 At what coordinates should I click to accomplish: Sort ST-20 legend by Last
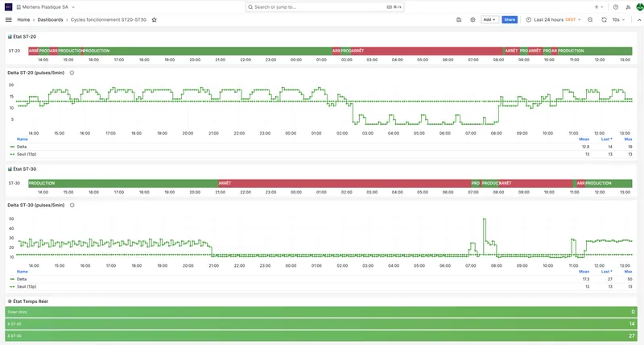[x=607, y=139]
